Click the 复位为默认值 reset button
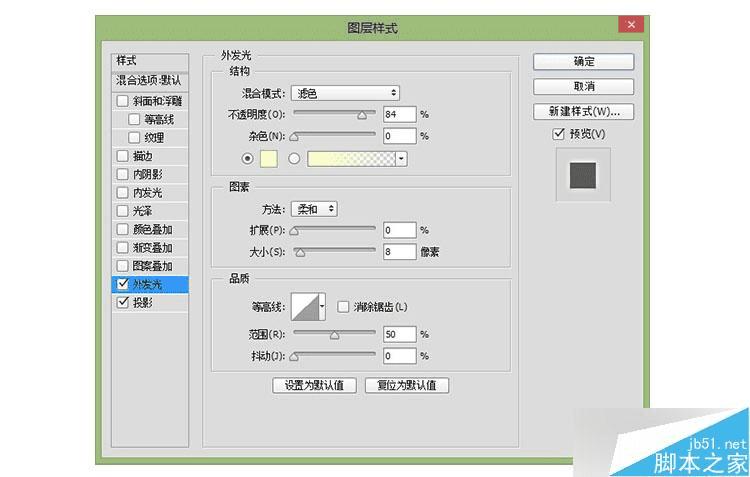This screenshot has height=477, width=750. point(407,385)
